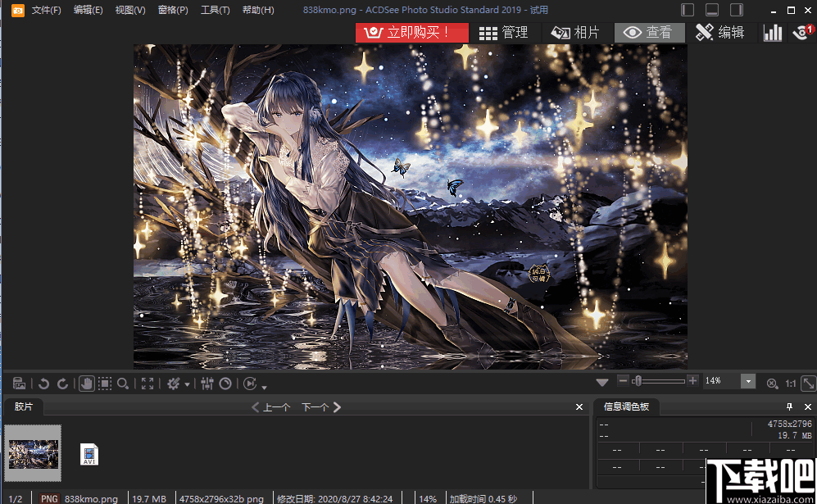Close the 胶片 filmstrip panel
The image size is (817, 504).
[x=579, y=406]
